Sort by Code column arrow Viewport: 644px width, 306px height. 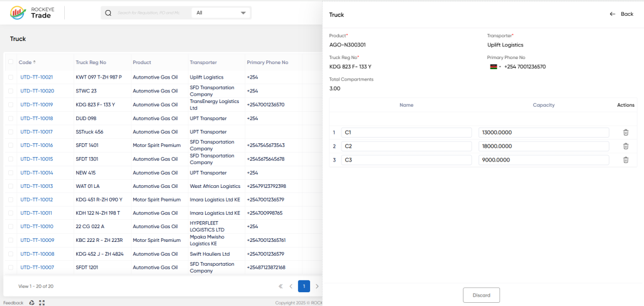(x=35, y=62)
